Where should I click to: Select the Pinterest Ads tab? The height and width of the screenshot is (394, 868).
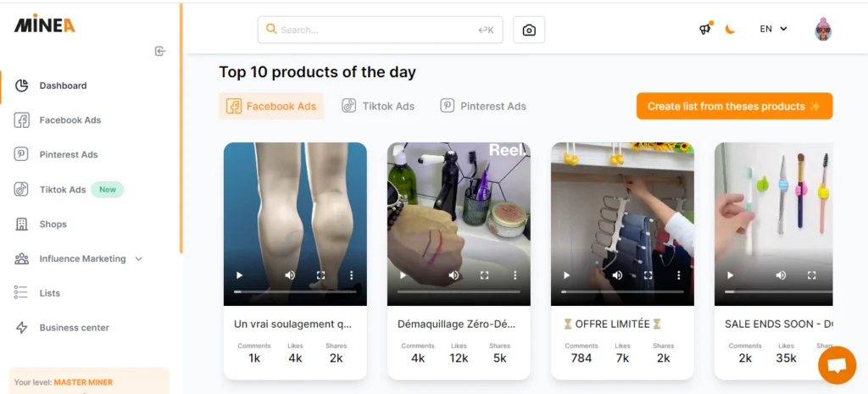coord(483,106)
